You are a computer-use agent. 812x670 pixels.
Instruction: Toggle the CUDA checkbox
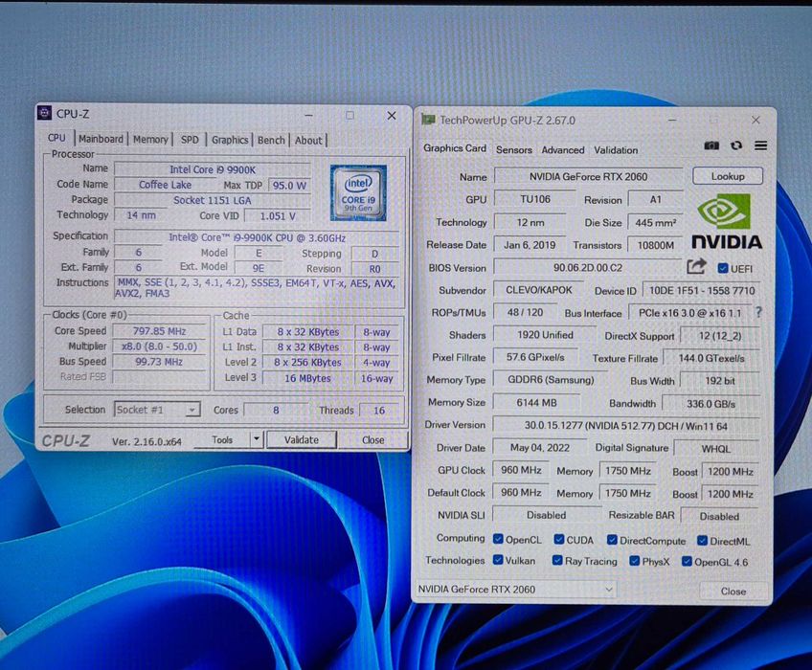point(558,540)
